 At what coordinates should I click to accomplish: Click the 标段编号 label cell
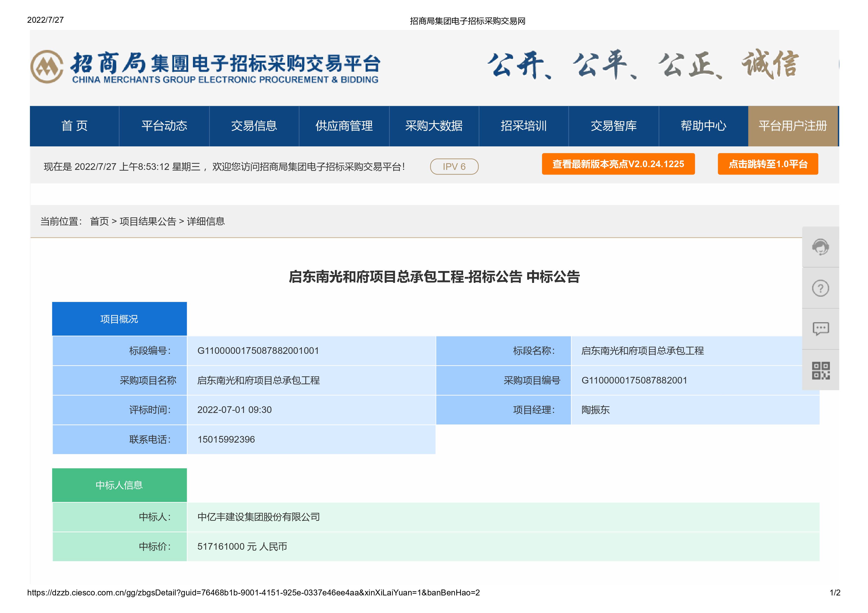tap(120, 351)
